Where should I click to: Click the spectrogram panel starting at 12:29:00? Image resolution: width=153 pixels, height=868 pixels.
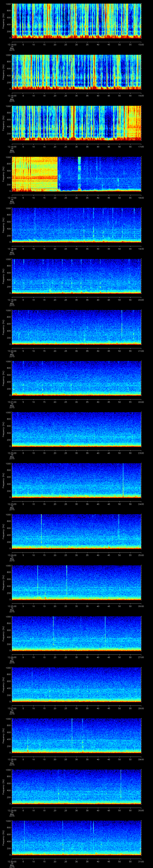77,787
